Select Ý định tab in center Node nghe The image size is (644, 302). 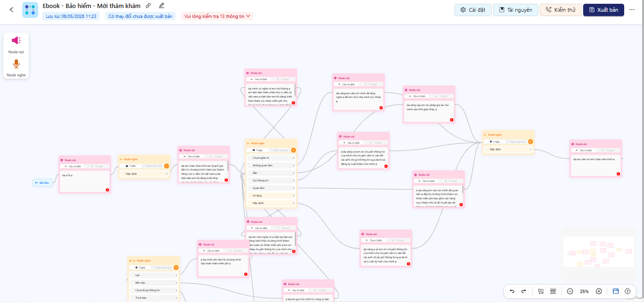(x=258, y=150)
